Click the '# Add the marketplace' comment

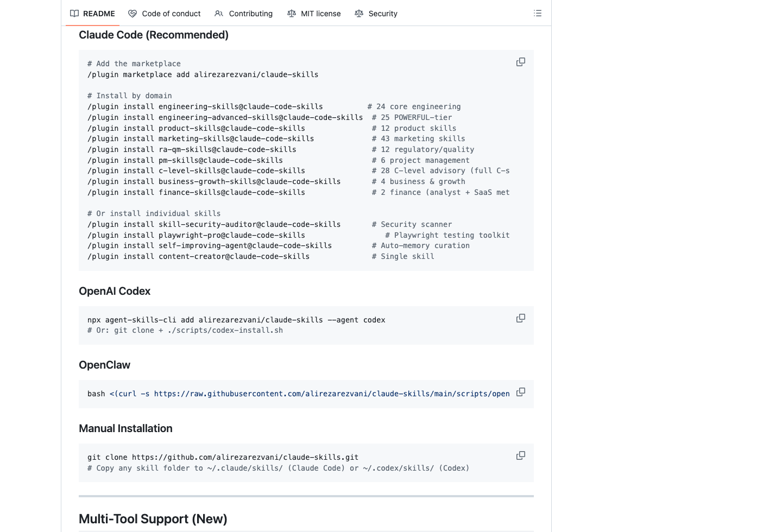tap(134, 64)
